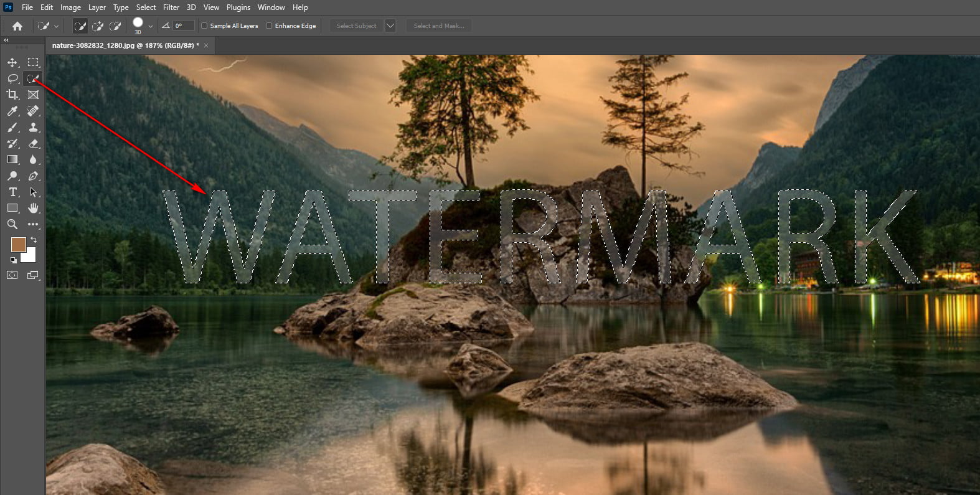This screenshot has width=980, height=495.
Task: Click the Select and Mask button
Action: (439, 26)
